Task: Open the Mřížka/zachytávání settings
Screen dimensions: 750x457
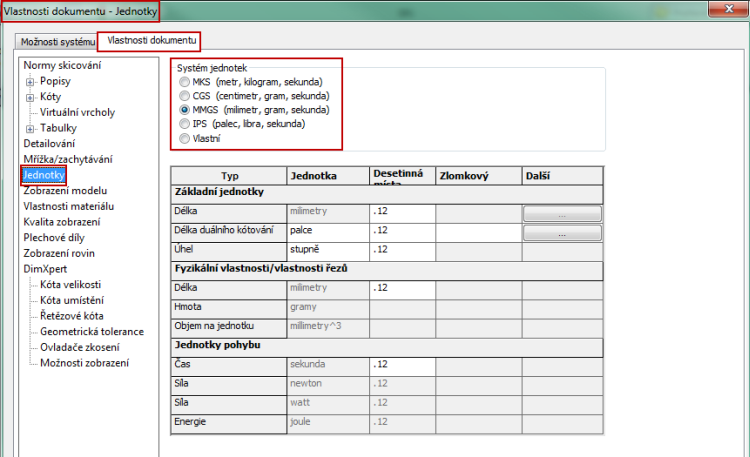Action: tap(67, 159)
